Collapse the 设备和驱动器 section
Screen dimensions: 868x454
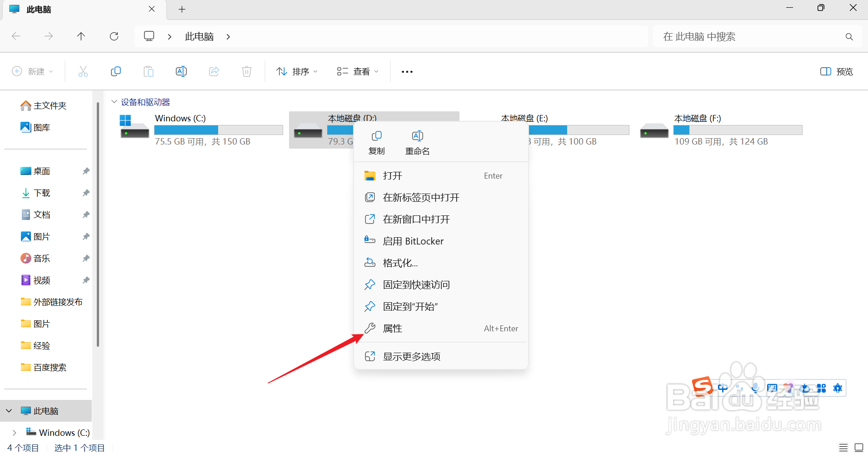point(114,101)
